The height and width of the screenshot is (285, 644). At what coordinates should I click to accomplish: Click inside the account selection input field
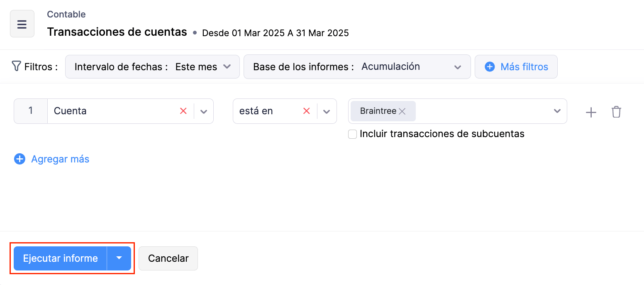[x=477, y=111]
